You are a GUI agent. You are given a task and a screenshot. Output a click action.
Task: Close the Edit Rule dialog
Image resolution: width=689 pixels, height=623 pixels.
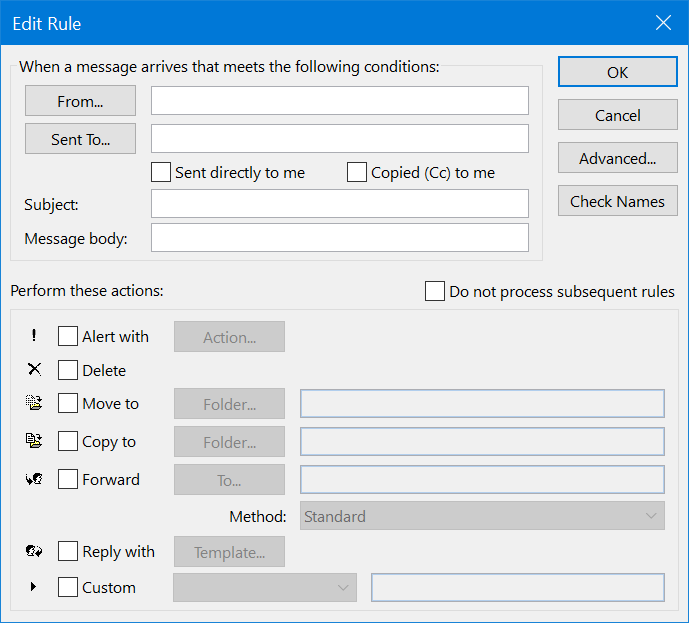[662, 23]
